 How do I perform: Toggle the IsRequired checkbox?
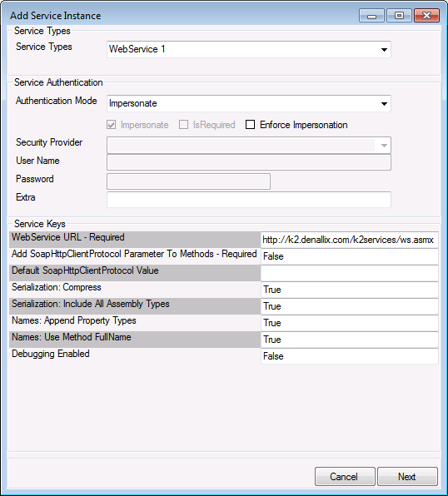coord(184,125)
